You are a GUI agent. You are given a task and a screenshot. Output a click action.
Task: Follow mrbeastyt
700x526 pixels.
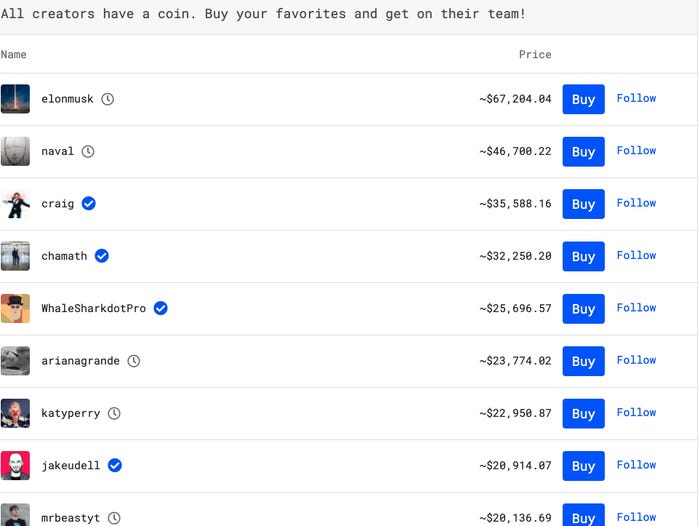pyautogui.click(x=636, y=517)
